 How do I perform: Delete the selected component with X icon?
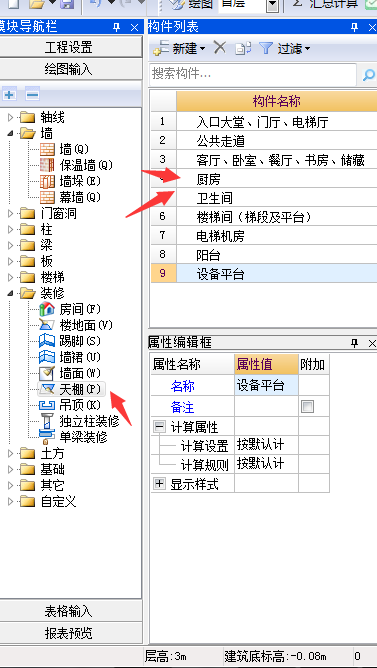[220, 48]
